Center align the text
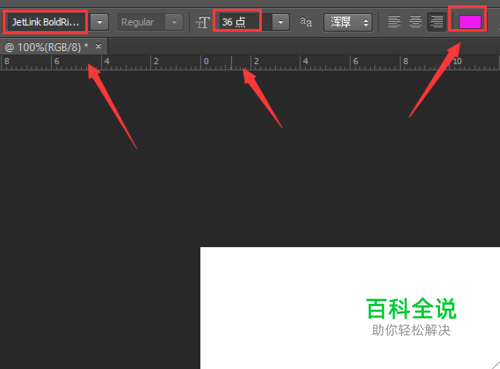Screen dimensions: 500x369 [415, 22]
